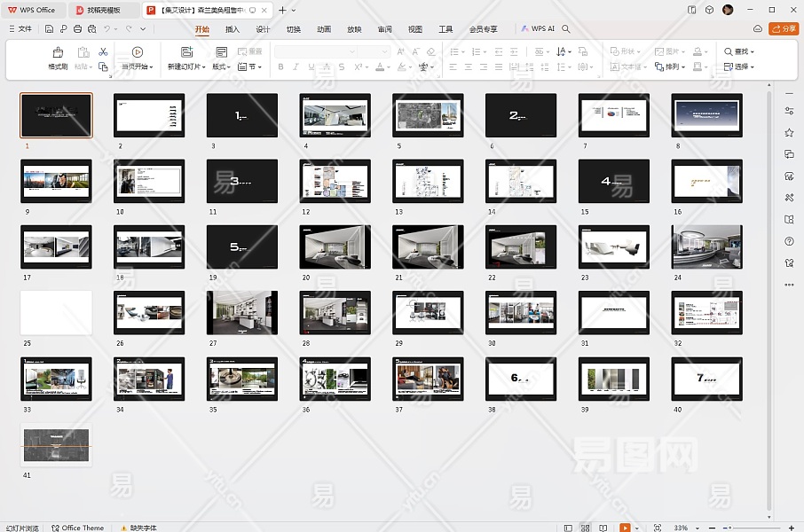Switch to the 插入 ribbon tab
The width and height of the screenshot is (804, 532).
click(233, 29)
